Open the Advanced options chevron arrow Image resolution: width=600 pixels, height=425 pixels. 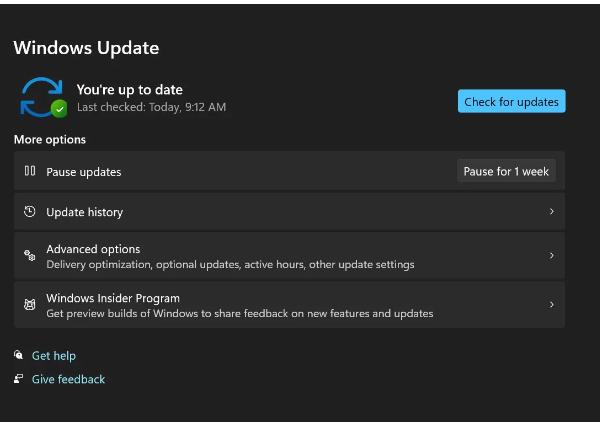click(551, 256)
